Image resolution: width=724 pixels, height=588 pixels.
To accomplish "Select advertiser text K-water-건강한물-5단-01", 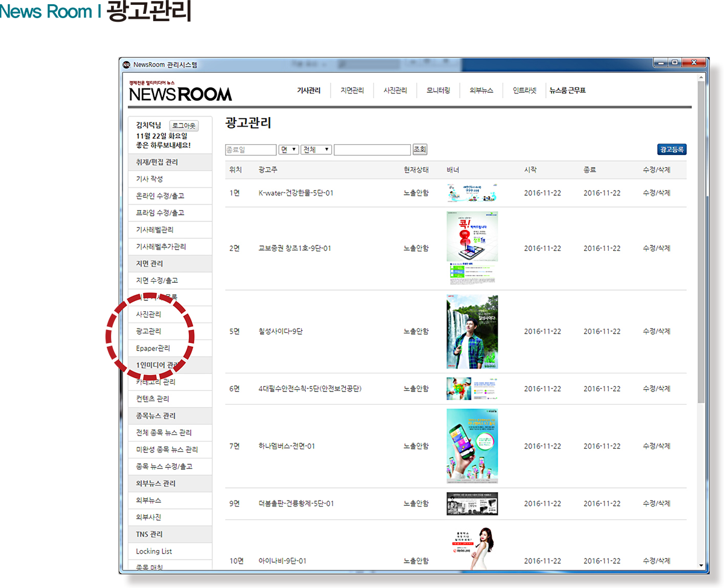I will (x=296, y=193).
